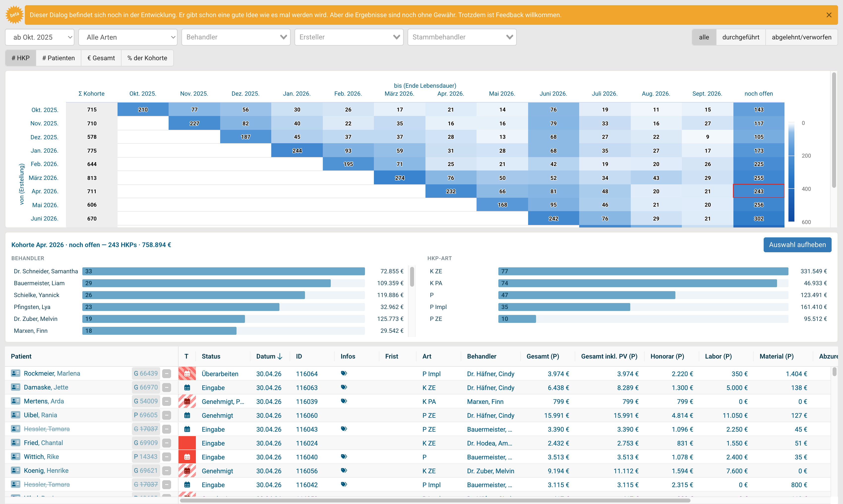Open the 'ab Okt. 2025' date dropdown
Image resolution: width=843 pixels, height=504 pixels.
tap(40, 37)
